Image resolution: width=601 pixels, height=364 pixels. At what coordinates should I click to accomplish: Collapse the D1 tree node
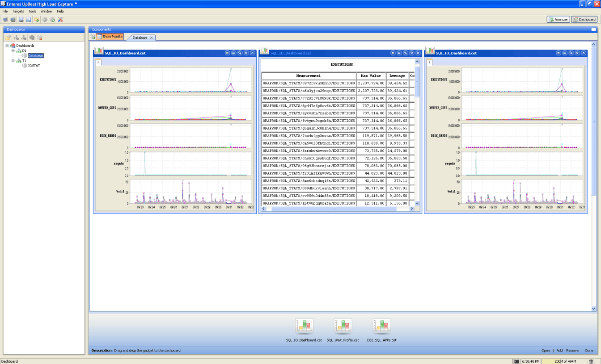(x=13, y=50)
